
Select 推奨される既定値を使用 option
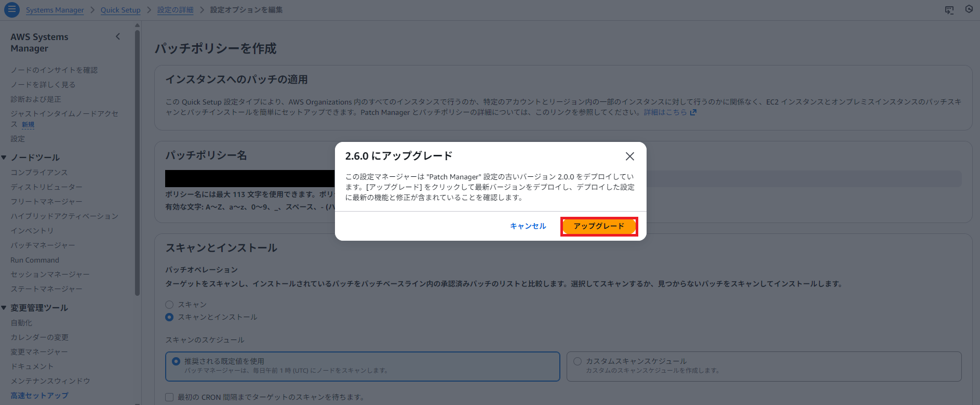click(x=363, y=367)
